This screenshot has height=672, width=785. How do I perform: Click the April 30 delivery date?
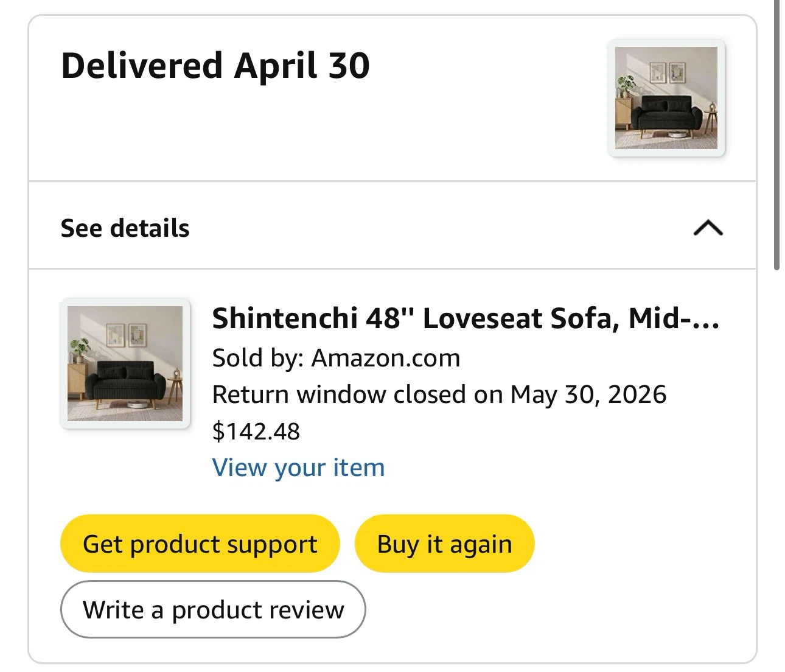302,66
